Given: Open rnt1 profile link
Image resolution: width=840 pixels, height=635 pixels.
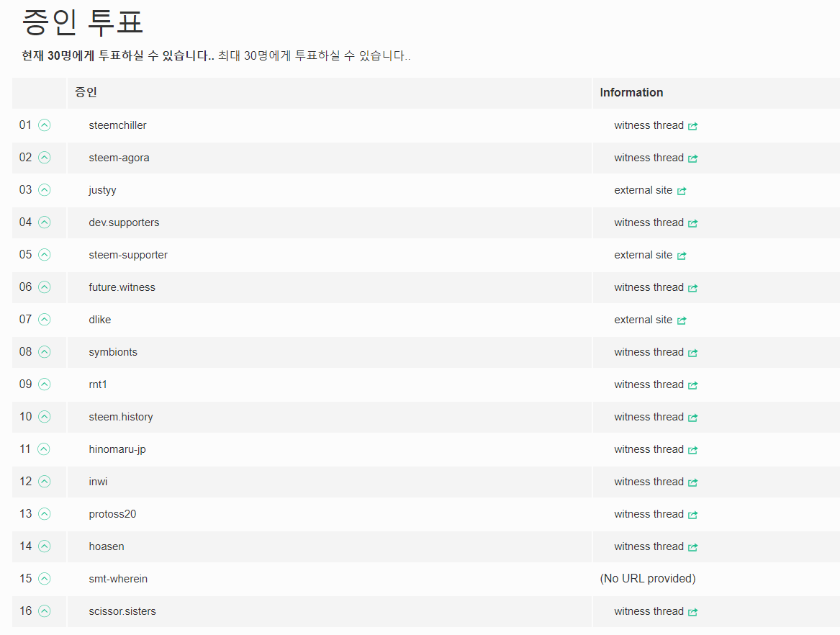Looking at the screenshot, I should (x=97, y=384).
